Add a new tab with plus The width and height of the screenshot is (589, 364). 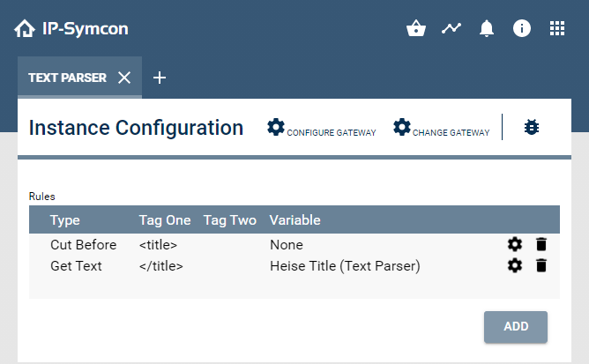point(160,78)
